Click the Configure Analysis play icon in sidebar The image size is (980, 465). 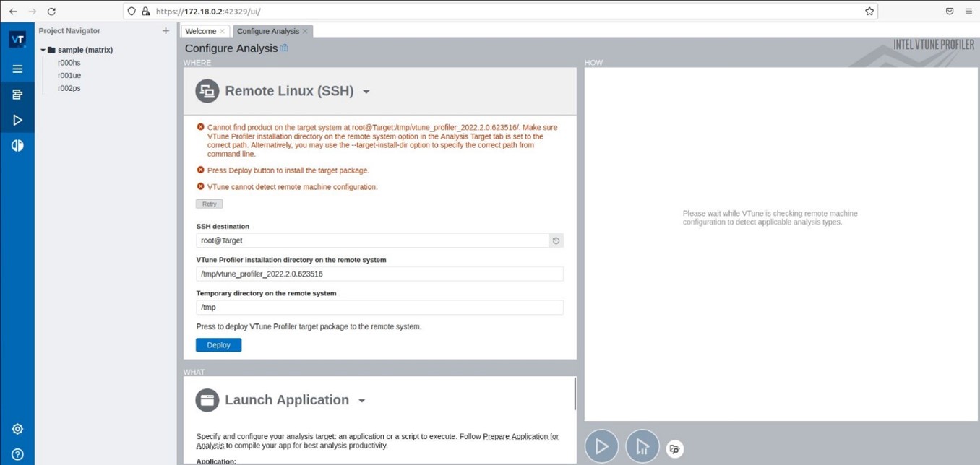coord(17,120)
